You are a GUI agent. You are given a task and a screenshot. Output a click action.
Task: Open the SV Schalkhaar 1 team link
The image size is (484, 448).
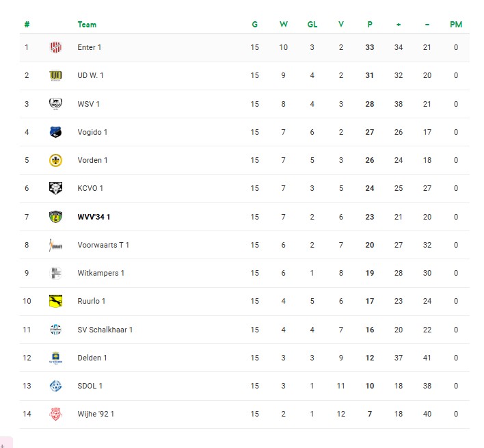pos(105,330)
